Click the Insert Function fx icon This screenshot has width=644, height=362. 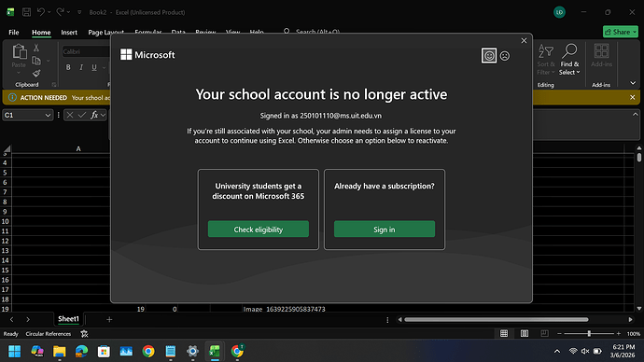click(94, 116)
